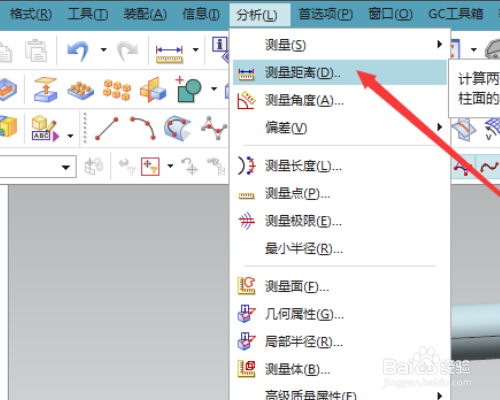Click the greyed reset filter funnel icon
The width and height of the screenshot is (500, 400).
(127, 167)
